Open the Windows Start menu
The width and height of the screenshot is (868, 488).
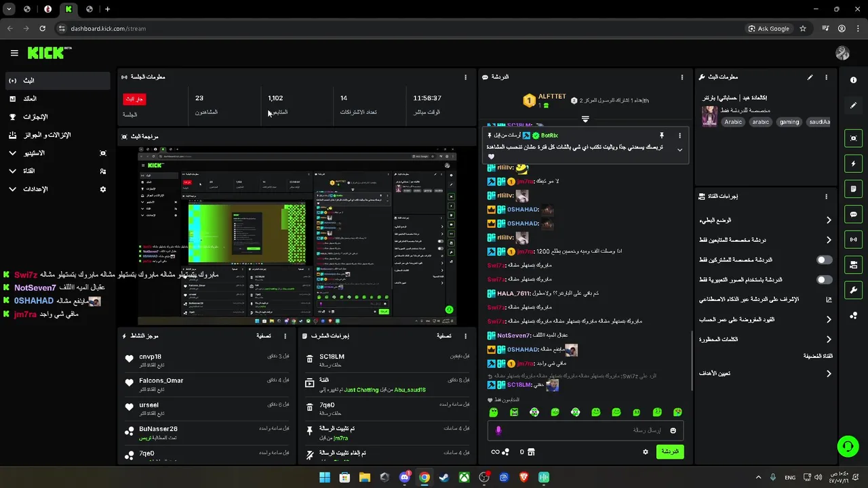click(x=325, y=477)
